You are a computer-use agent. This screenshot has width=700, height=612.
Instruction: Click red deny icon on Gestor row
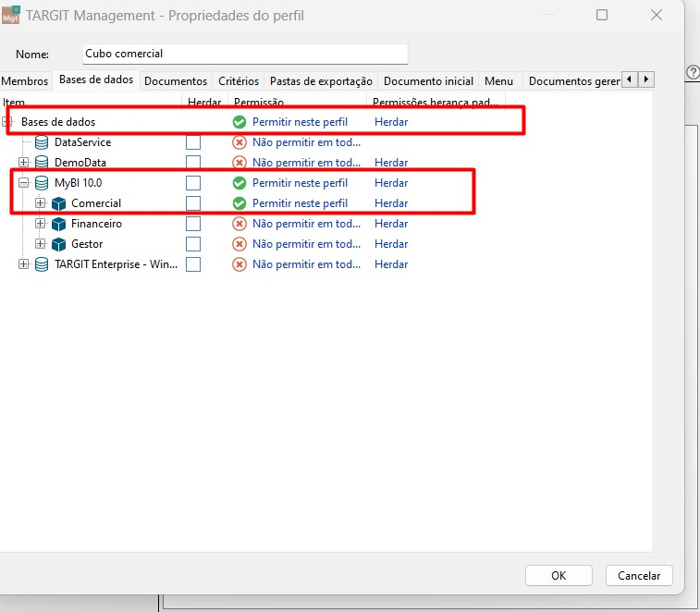(x=239, y=244)
